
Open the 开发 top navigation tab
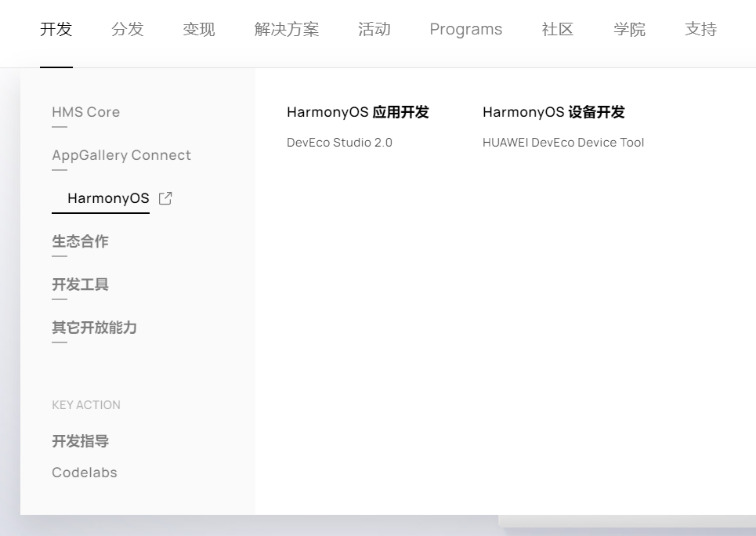56,29
